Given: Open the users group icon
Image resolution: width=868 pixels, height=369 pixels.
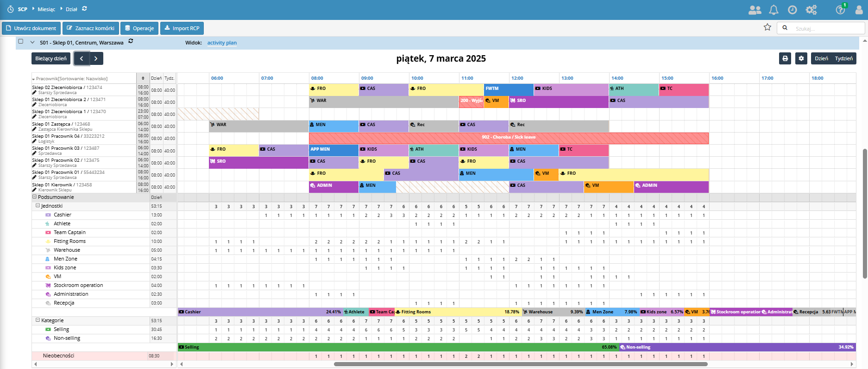Looking at the screenshot, I should tap(755, 10).
